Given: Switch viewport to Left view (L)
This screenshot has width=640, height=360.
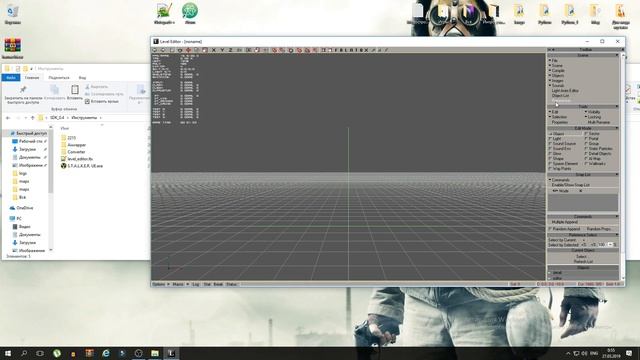Looking at the screenshot, I should (346, 50).
